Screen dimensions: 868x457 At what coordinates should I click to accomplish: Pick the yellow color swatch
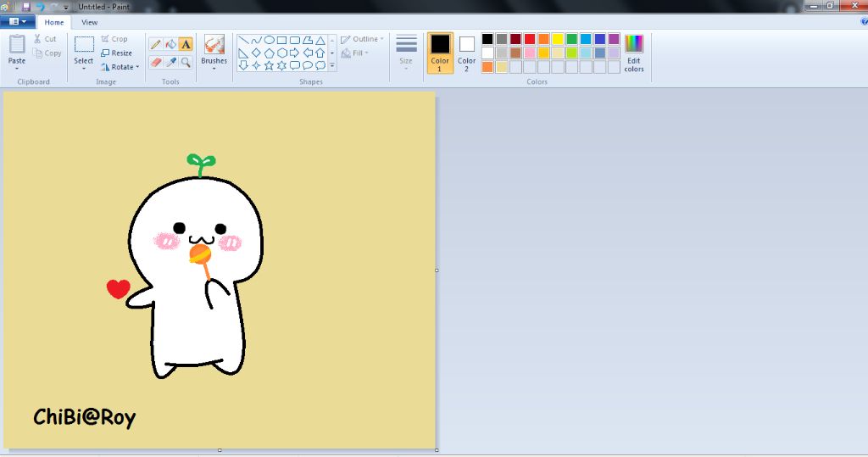pyautogui.click(x=558, y=39)
